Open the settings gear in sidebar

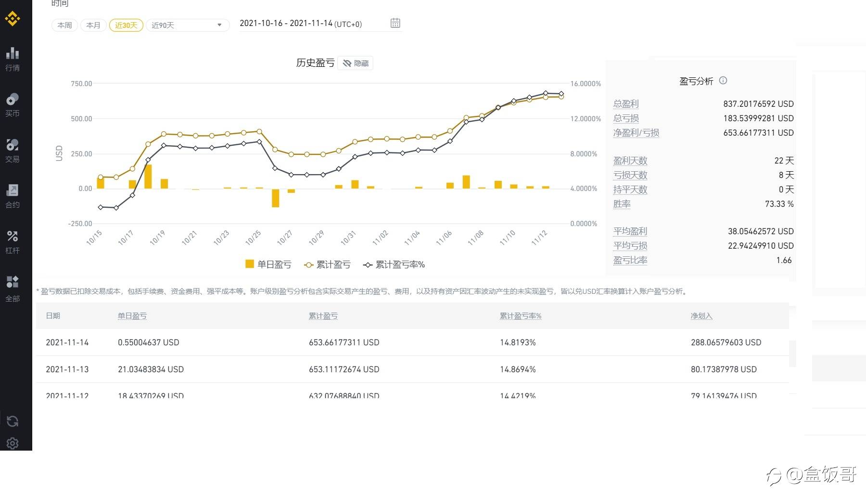[x=13, y=443]
